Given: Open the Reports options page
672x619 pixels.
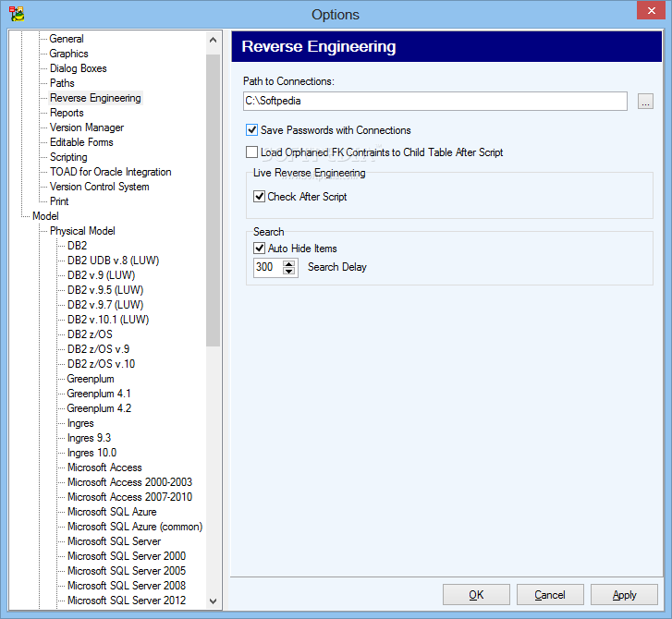Looking at the screenshot, I should [x=67, y=113].
